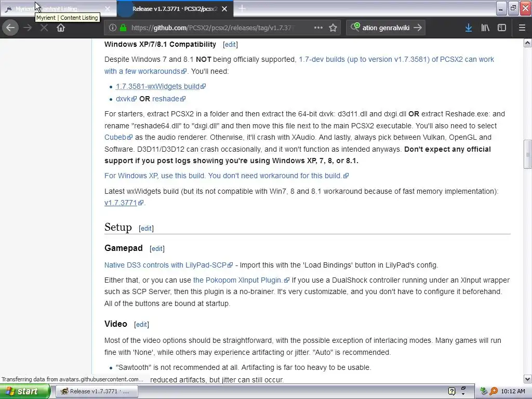Edit the Setup section
532x399 pixels.
tap(146, 229)
